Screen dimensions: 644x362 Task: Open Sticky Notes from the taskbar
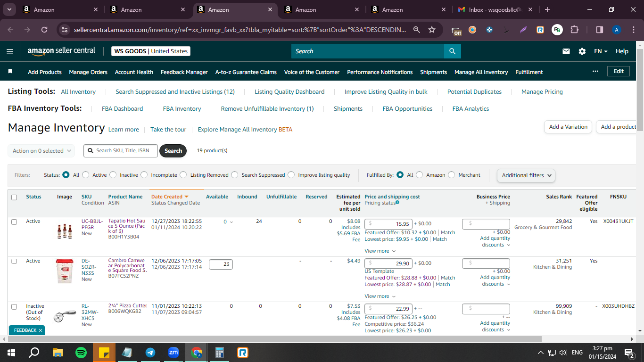coord(104,353)
